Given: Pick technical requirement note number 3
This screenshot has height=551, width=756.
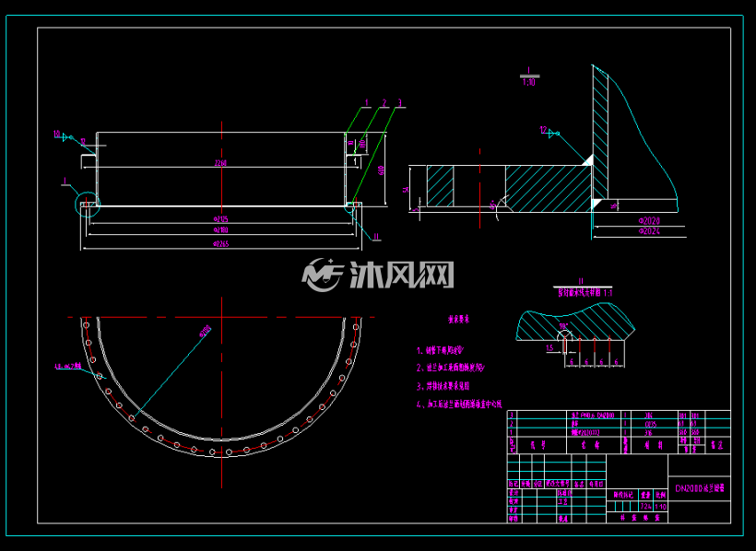Looking at the screenshot, I should click(x=443, y=386).
